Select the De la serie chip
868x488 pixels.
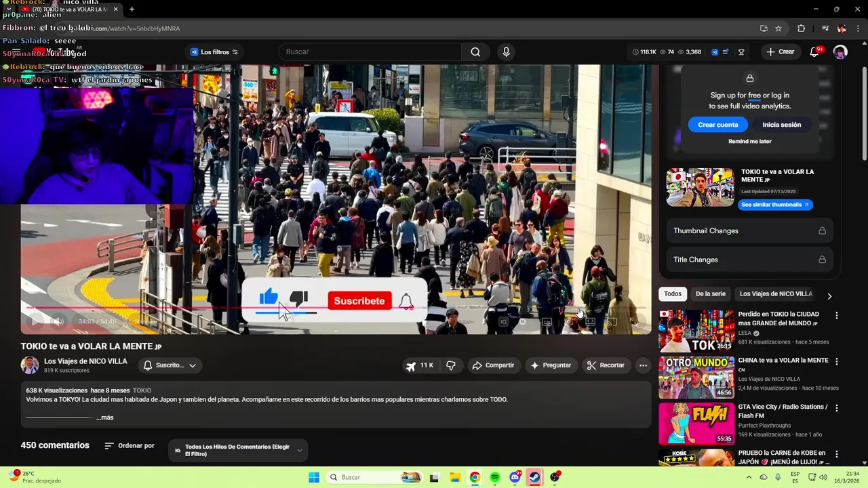point(711,294)
